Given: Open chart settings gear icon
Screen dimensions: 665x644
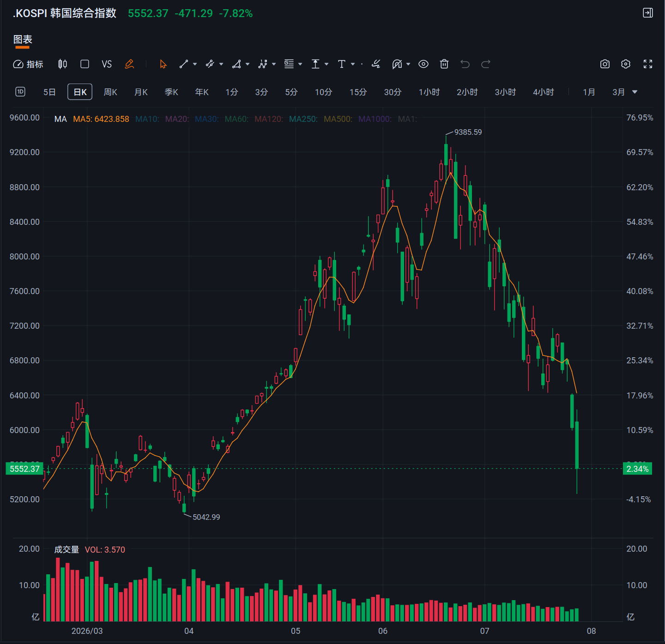Looking at the screenshot, I should (626, 64).
